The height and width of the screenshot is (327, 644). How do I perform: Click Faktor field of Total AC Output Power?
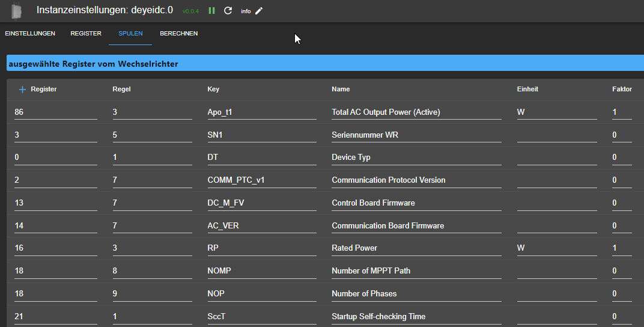click(621, 112)
